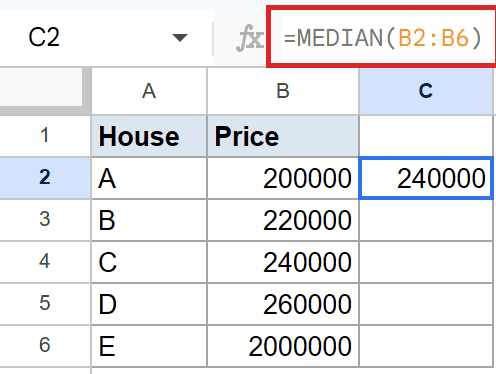Click the cell with price 260000
This screenshot has width=496, height=374.
[x=283, y=304]
